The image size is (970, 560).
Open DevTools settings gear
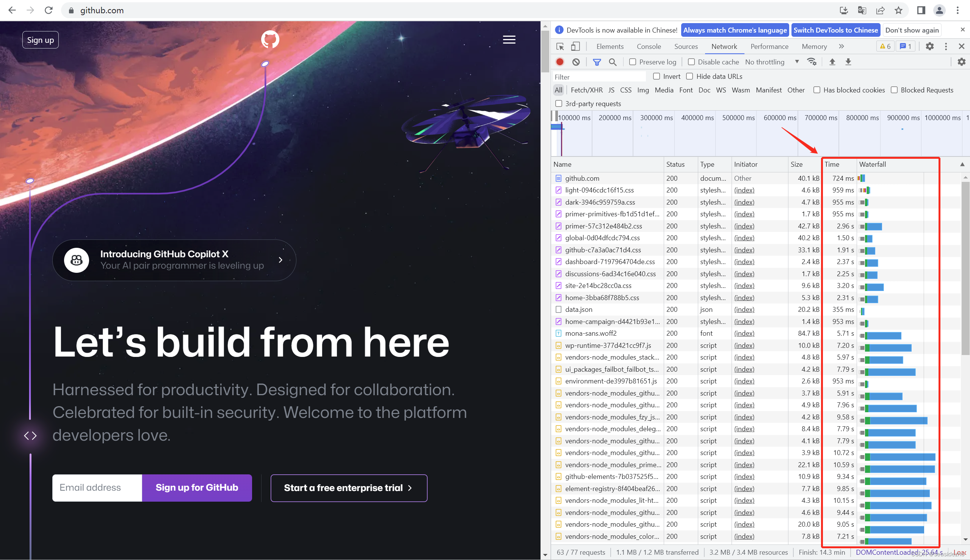click(929, 47)
